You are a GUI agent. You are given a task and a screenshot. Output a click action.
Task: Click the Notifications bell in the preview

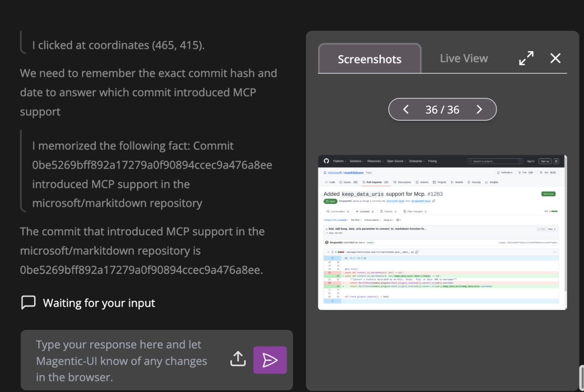pyautogui.click(x=498, y=173)
